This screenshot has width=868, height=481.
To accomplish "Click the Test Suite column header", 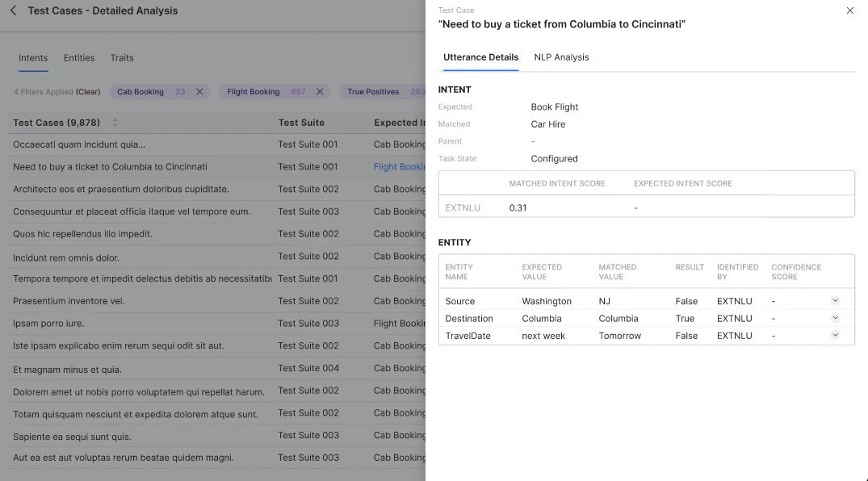I will click(x=301, y=123).
